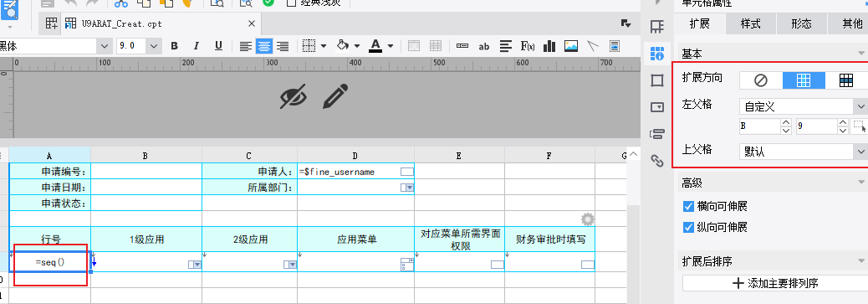Click the left parent column field B
This screenshot has height=304, width=868.
coord(759,126)
